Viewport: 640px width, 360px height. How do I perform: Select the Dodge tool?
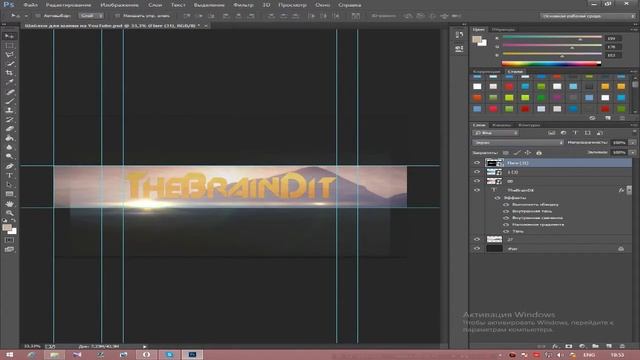tap(9, 157)
